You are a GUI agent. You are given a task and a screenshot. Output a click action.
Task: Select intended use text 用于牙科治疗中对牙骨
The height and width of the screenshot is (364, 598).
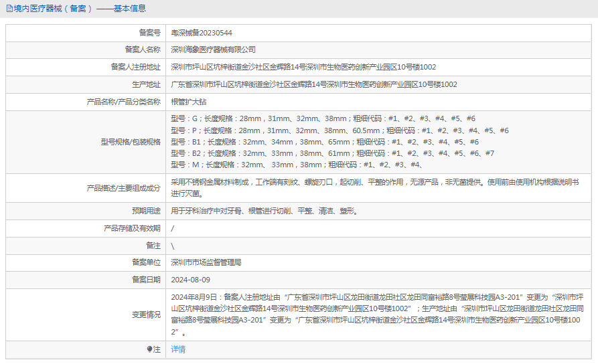265,211
